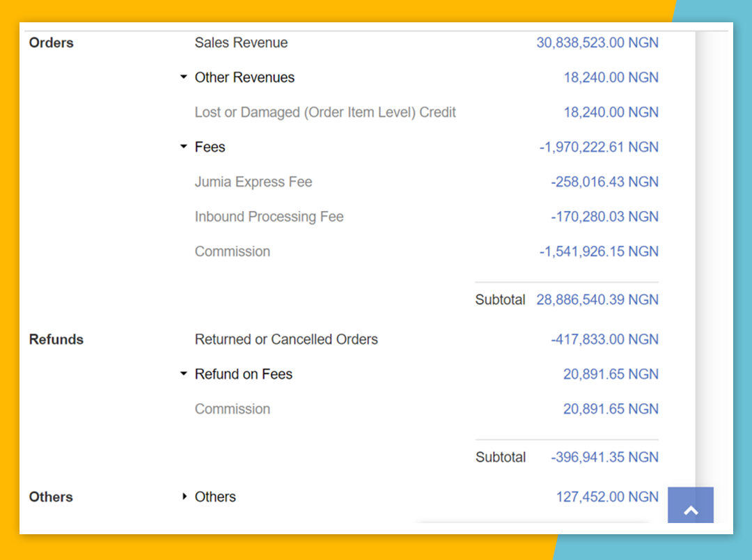Collapse the Other Revenues section

(x=184, y=77)
